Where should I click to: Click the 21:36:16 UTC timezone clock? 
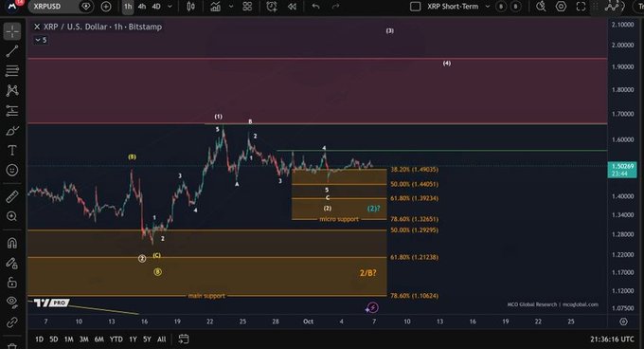click(x=612, y=340)
